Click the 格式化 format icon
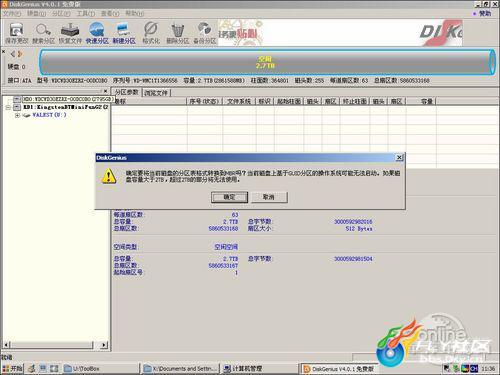500x375 pixels. click(x=151, y=33)
